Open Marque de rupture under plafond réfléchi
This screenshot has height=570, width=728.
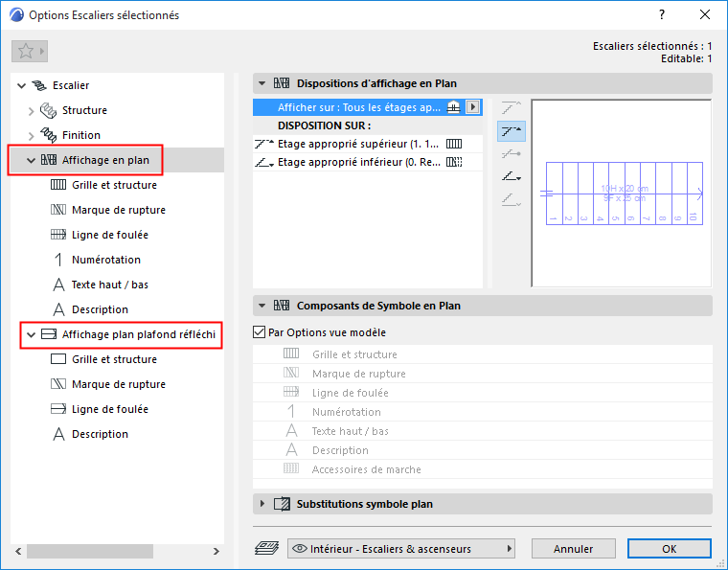pyautogui.click(x=119, y=384)
